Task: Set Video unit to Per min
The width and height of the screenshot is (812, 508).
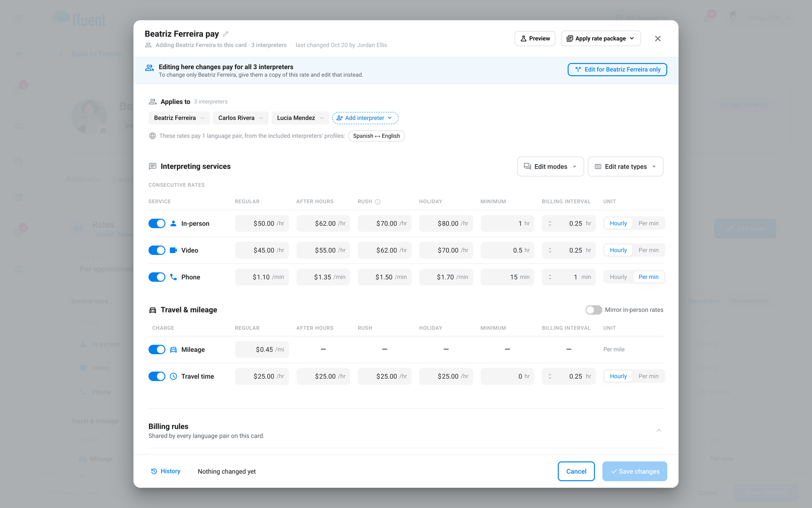Action: point(648,250)
